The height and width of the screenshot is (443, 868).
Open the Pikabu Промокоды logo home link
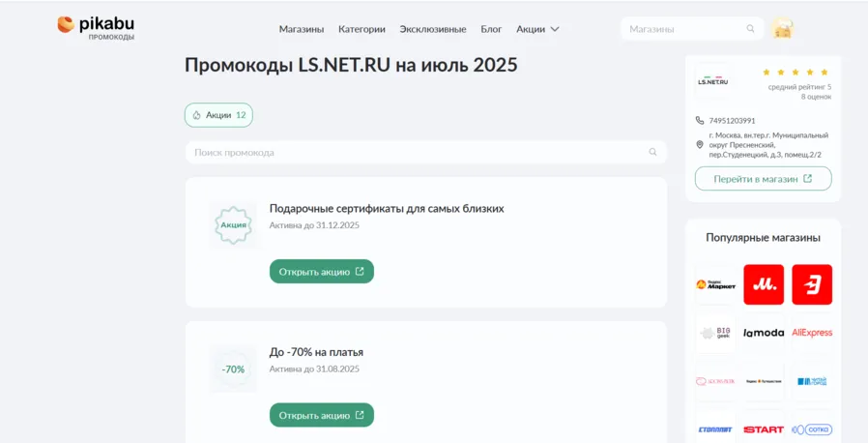click(x=96, y=28)
